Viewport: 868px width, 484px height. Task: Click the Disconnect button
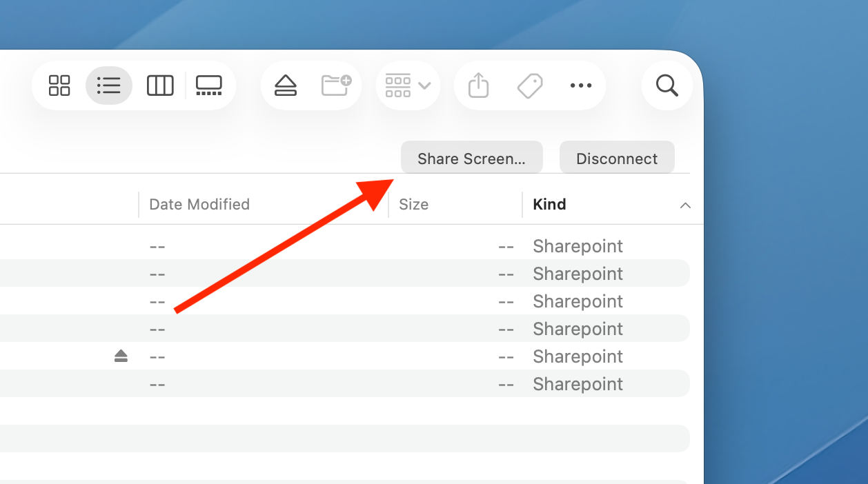point(617,159)
